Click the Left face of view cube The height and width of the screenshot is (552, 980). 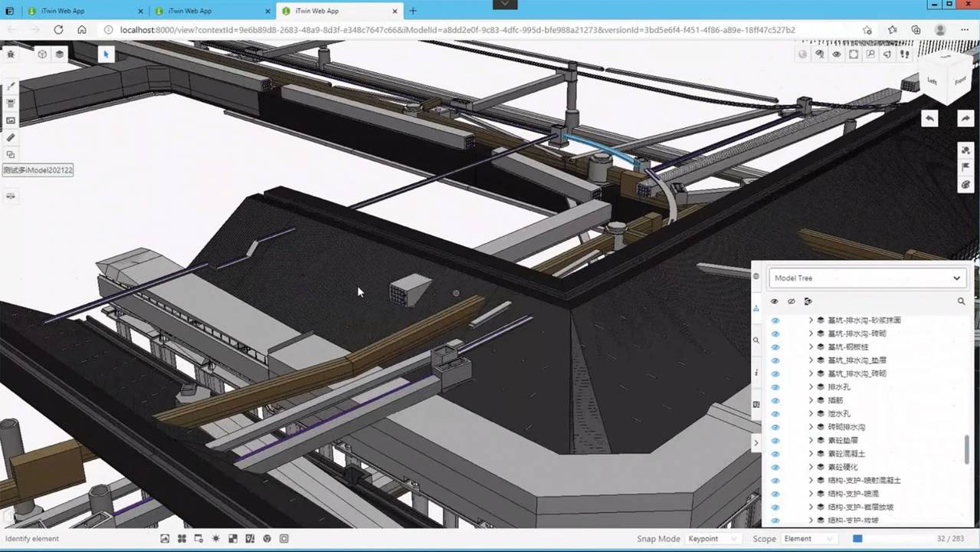pyautogui.click(x=932, y=80)
